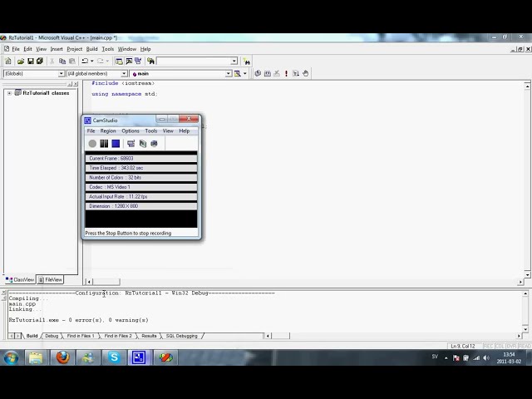Click the Open file folder icon
The image size is (532, 399).
21,61
